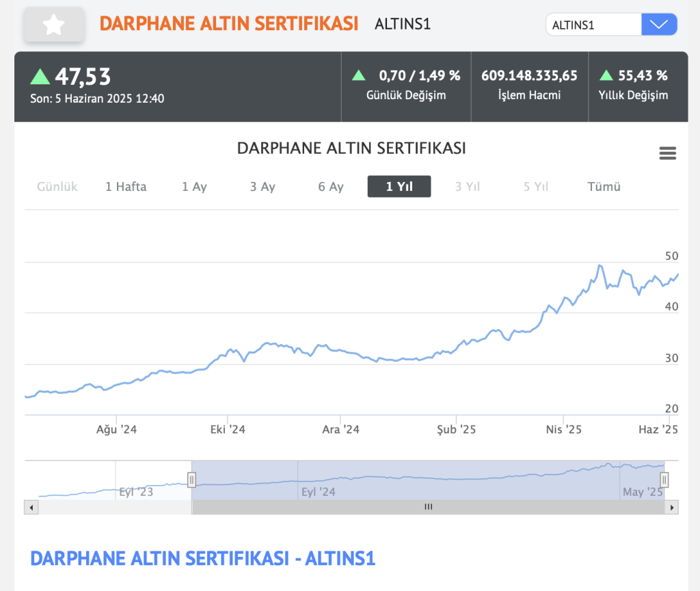Choose the 6 Ay time range

[x=331, y=187]
